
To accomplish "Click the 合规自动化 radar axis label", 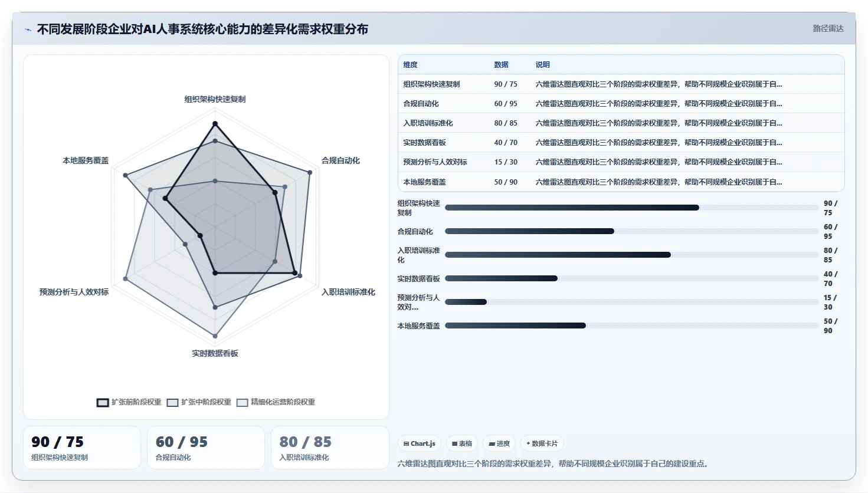I will [x=340, y=160].
